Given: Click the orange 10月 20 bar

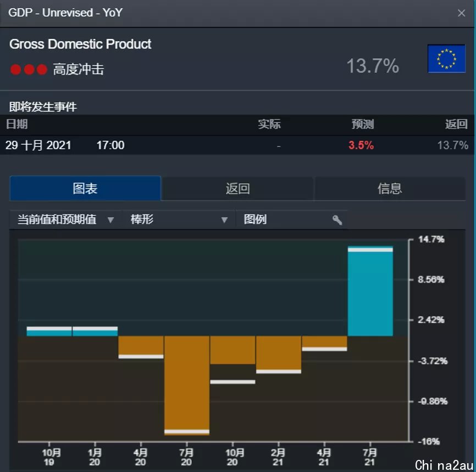Looking at the screenshot, I should click(x=233, y=350).
